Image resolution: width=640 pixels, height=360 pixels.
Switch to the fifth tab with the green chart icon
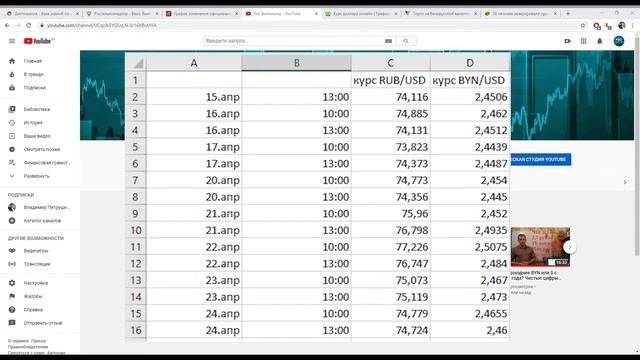[x=361, y=13]
